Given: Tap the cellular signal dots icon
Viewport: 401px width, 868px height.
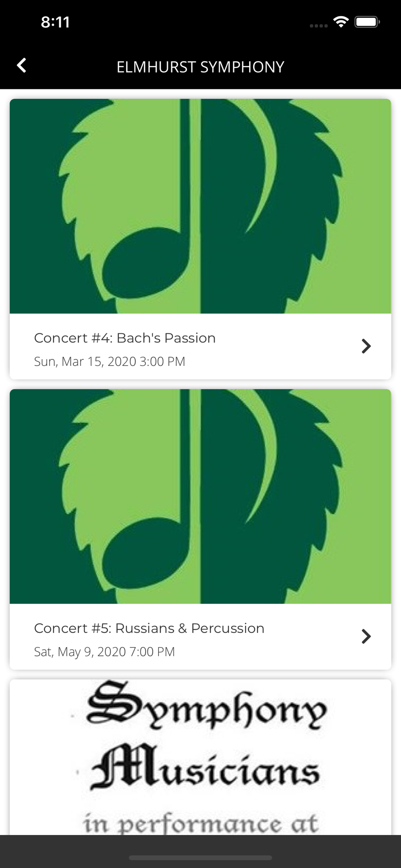Looking at the screenshot, I should [319, 26].
